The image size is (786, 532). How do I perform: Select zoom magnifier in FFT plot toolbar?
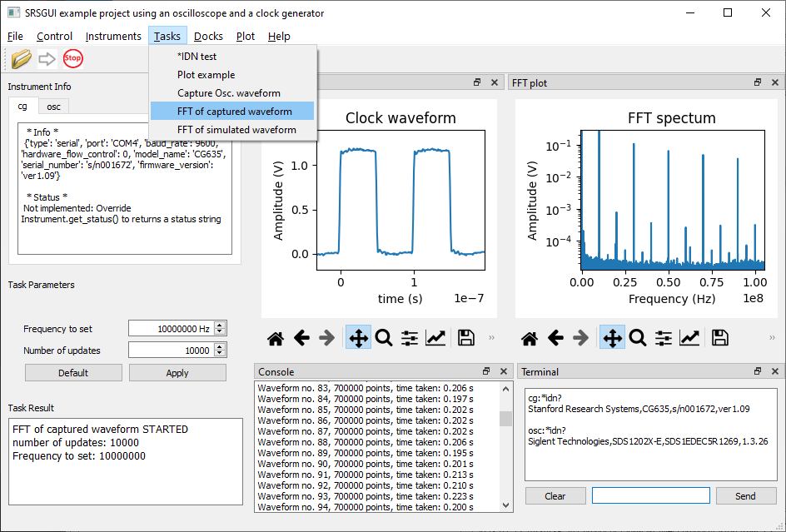(638, 339)
